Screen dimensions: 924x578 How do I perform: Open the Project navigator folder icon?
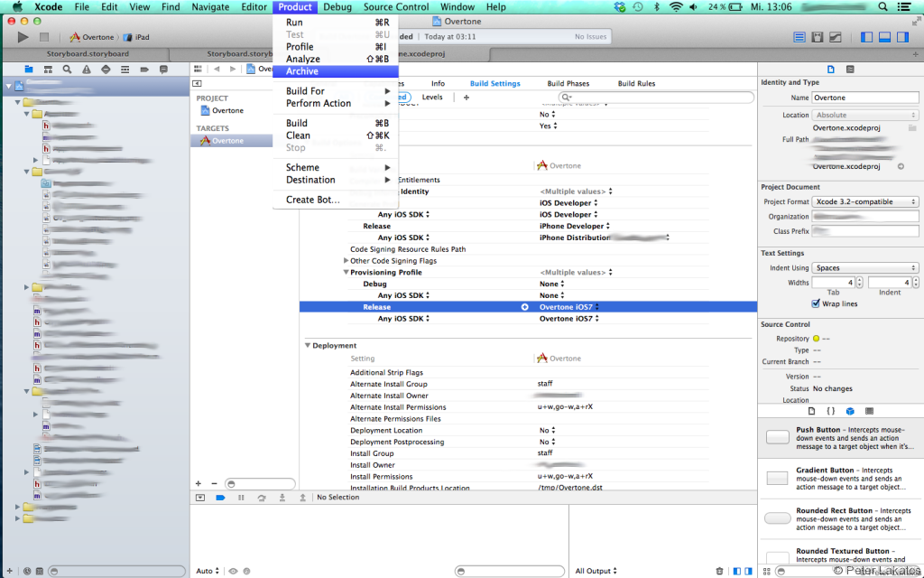click(28, 69)
